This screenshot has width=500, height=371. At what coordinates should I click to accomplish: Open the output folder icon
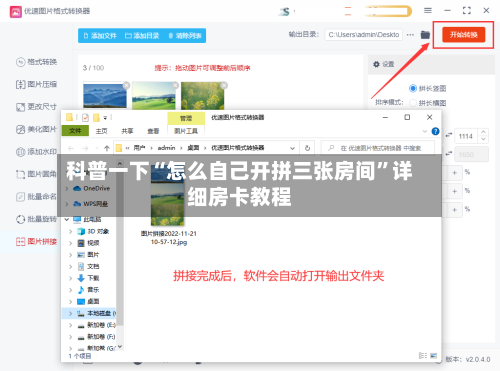click(x=425, y=35)
